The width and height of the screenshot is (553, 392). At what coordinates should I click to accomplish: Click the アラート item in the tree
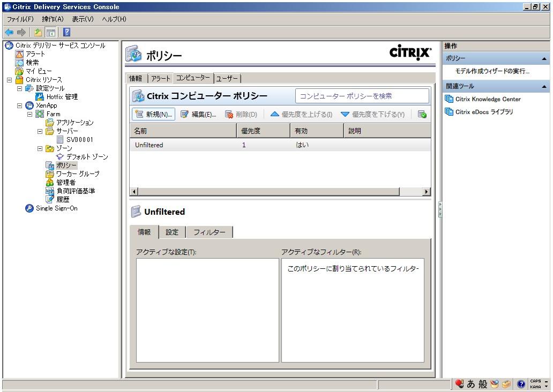35,54
